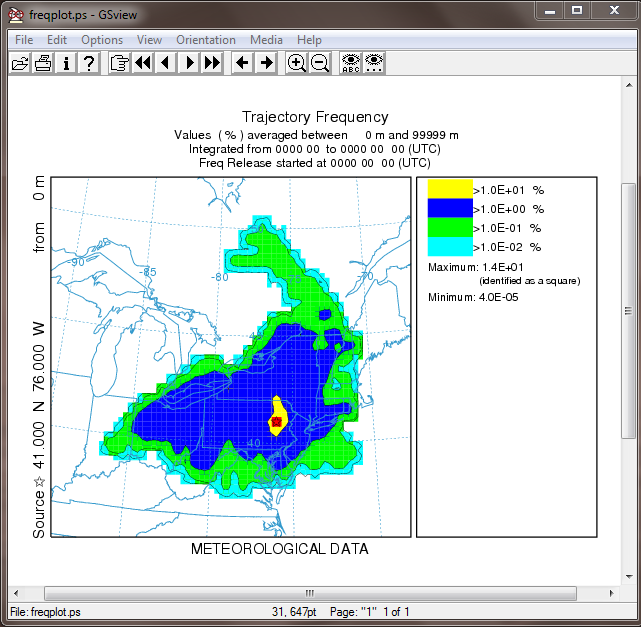Click the green >1.0E-01 legend swatch

pos(450,227)
